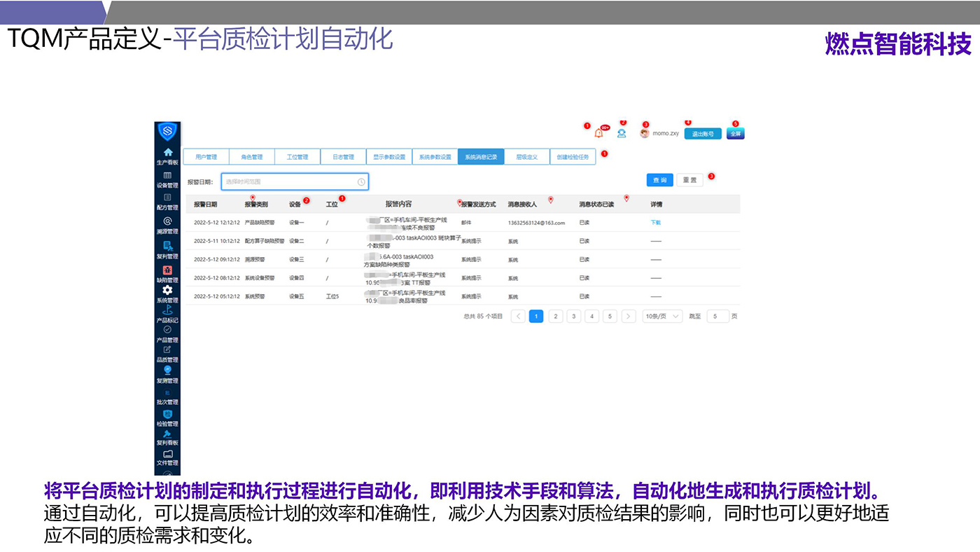Click the clock icon in date field
Image resolution: width=980 pixels, height=552 pixels.
pos(361,182)
